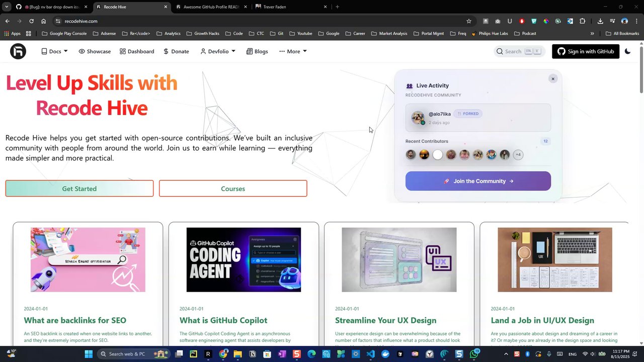This screenshot has width=644, height=362.
Task: Close the Recode Hive tab
Action: (166, 7)
